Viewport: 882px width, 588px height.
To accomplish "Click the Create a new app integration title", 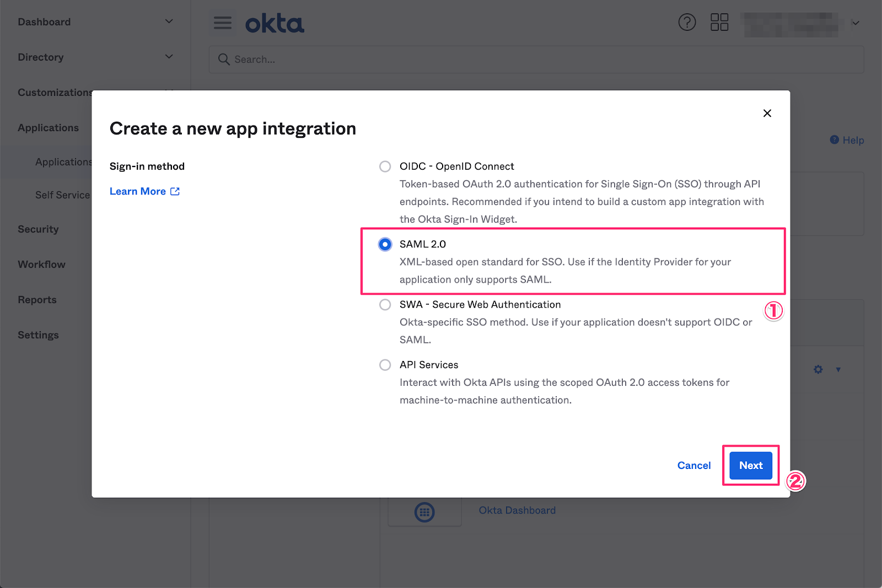I will [233, 128].
